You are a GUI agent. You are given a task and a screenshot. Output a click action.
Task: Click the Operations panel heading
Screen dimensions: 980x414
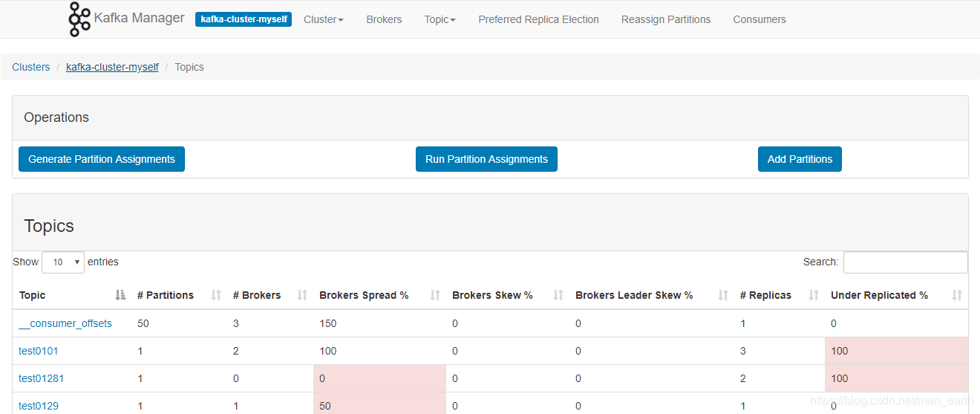(x=56, y=117)
